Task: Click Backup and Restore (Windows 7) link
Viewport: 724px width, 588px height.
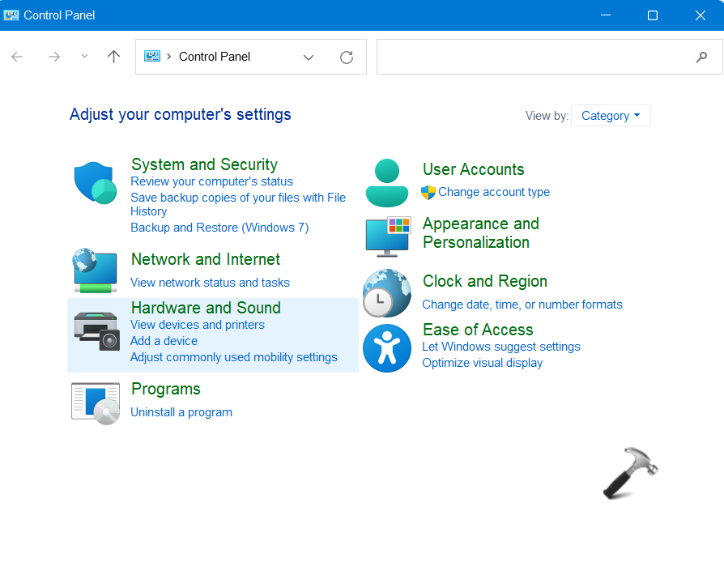Action: (x=219, y=228)
